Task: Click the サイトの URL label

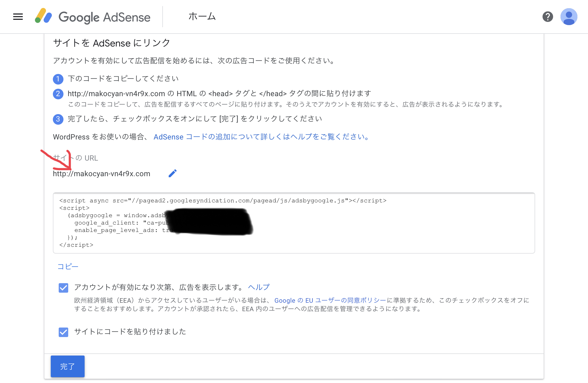Action: coord(76,158)
